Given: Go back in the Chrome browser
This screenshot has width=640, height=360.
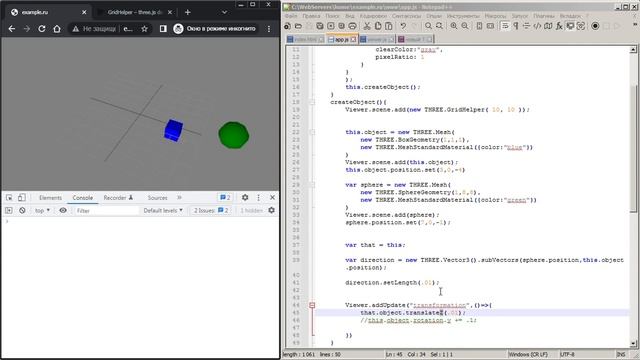Looking at the screenshot, I should coord(12,29).
